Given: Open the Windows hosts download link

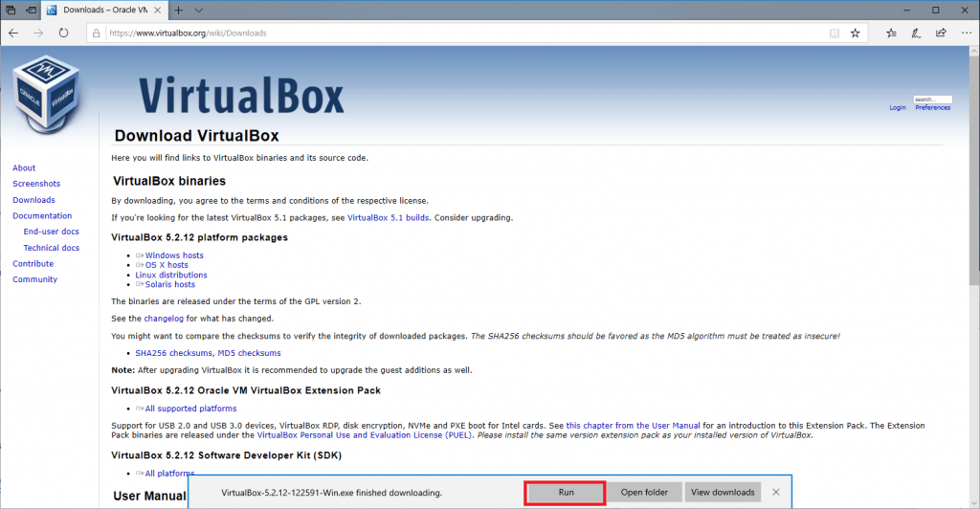Looking at the screenshot, I should pyautogui.click(x=174, y=255).
